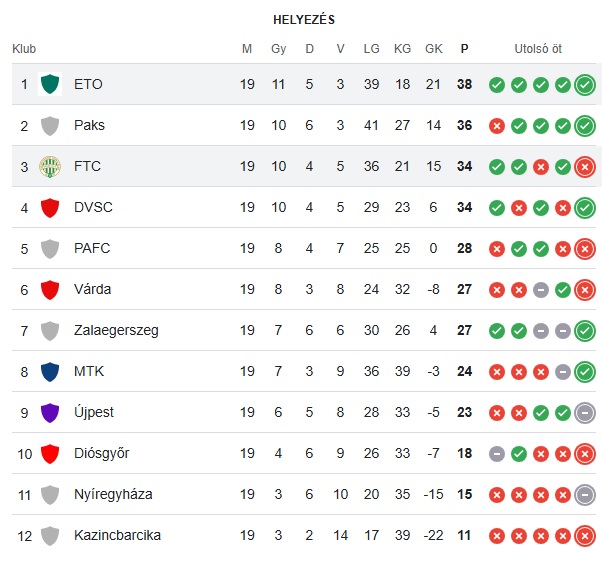Click the purple Újpest shield icon

49,412
